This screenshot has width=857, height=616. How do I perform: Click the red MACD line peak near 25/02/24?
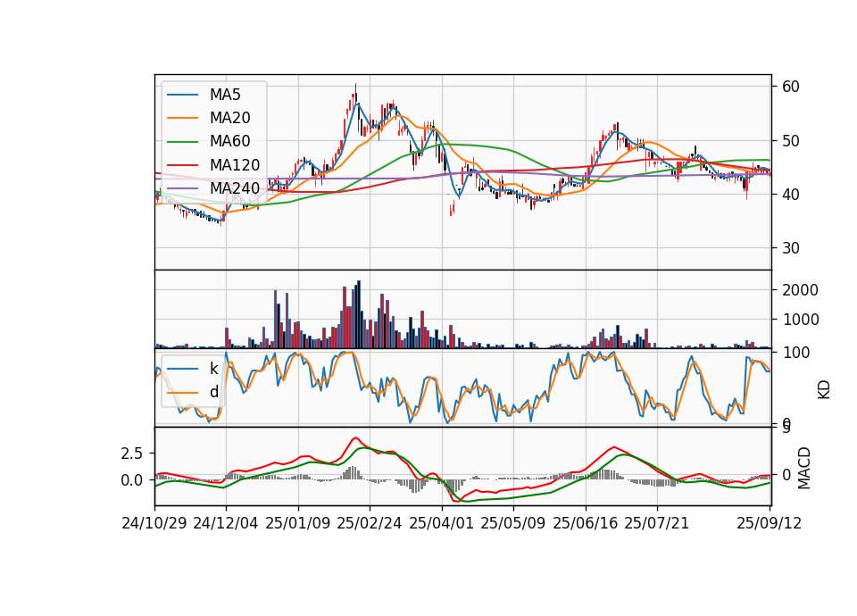(356, 437)
